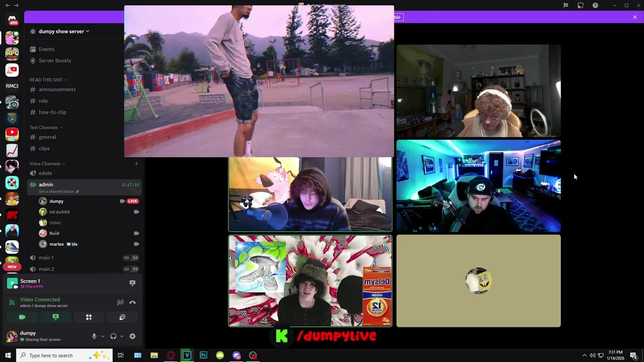Image resolution: width=644 pixels, height=362 pixels.
Task: Open headphone output options arrow
Action: tap(122, 336)
